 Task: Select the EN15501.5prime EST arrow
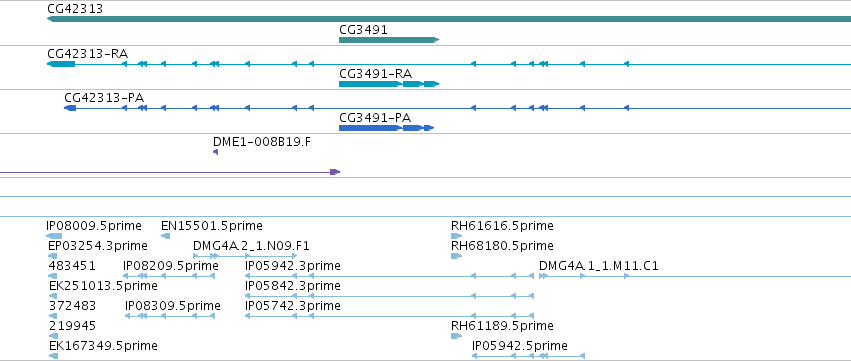pyautogui.click(x=166, y=236)
